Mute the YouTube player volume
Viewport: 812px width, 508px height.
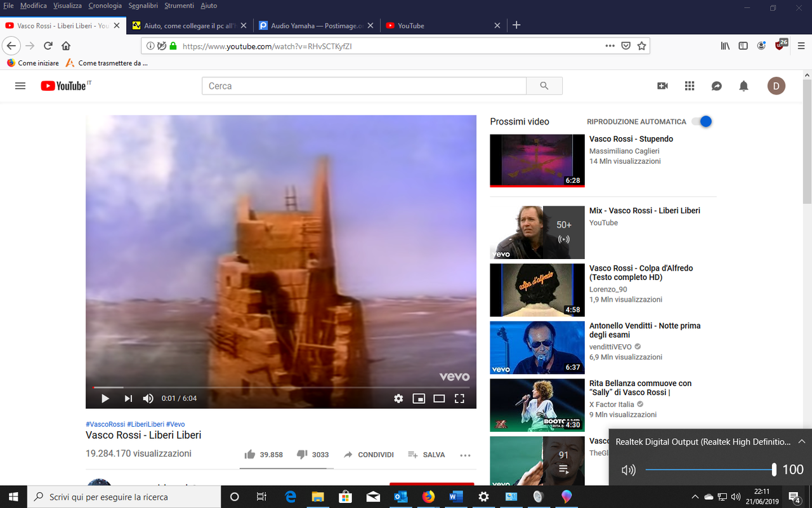[x=148, y=399]
